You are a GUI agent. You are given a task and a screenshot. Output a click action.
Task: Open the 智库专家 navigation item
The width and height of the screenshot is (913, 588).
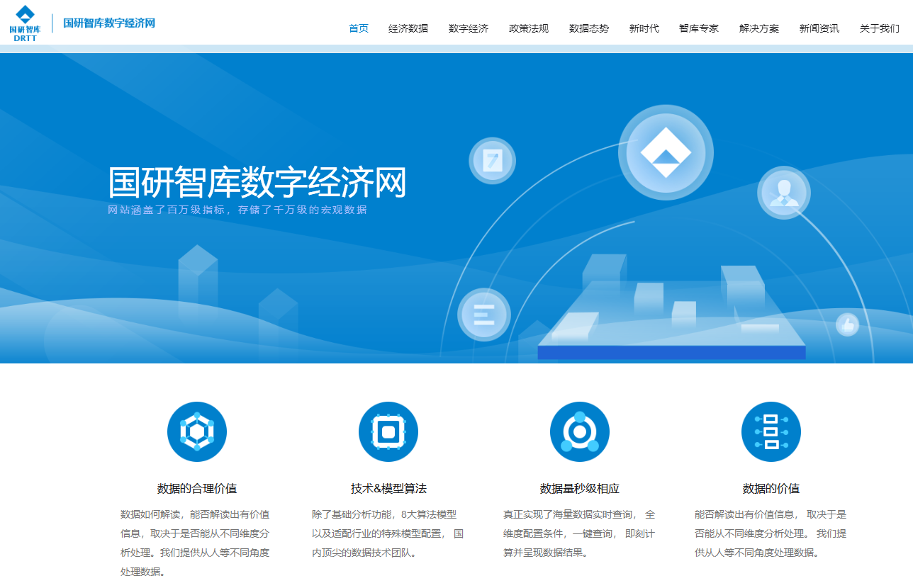[x=699, y=28]
